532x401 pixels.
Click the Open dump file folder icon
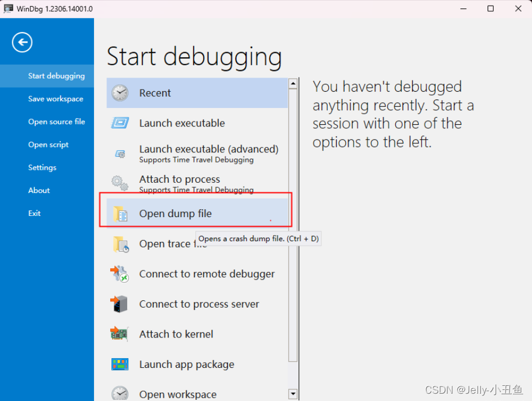(120, 214)
